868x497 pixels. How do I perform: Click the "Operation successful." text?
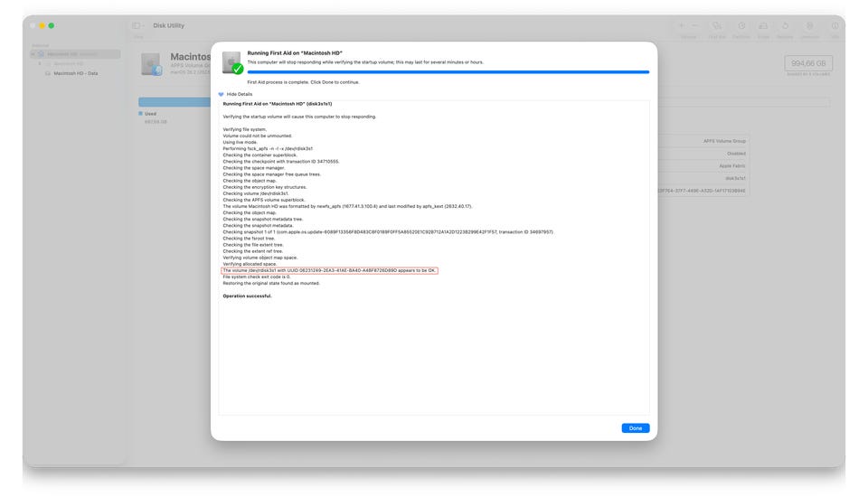247,296
